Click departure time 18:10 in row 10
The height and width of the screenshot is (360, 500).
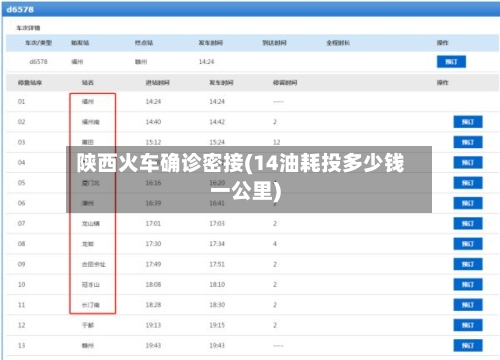coord(217,285)
